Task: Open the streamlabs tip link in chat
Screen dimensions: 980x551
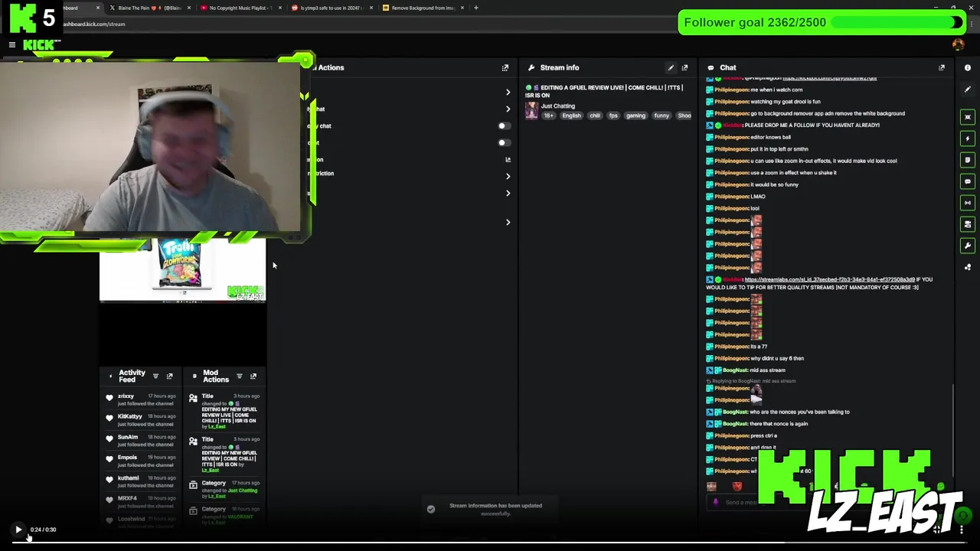Action: click(829, 279)
